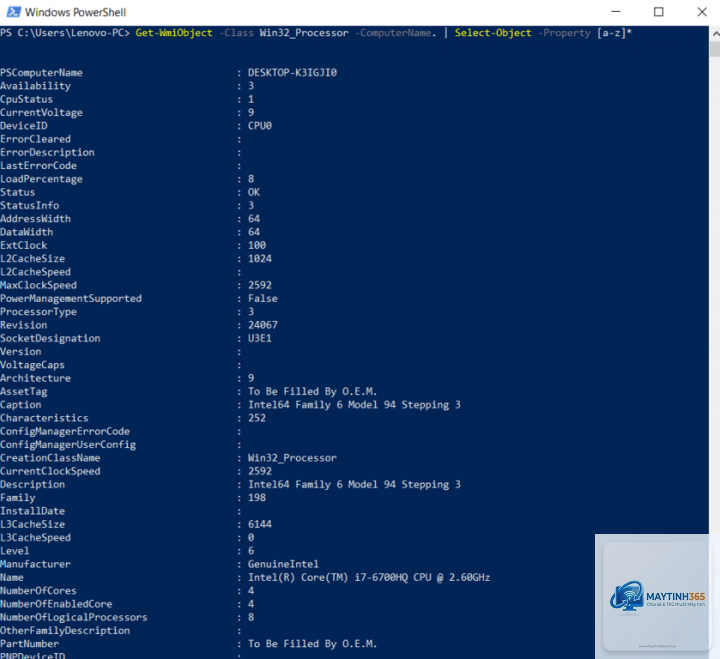The height and width of the screenshot is (659, 720).
Task: Click the Family value 198
Action: (x=257, y=498)
